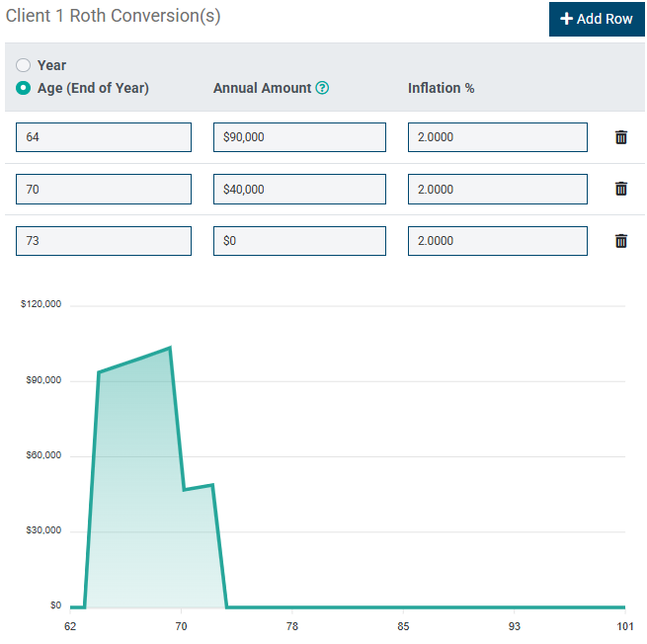Click the Add Row button
Viewport: 647px width, 644px height.
tap(597, 19)
